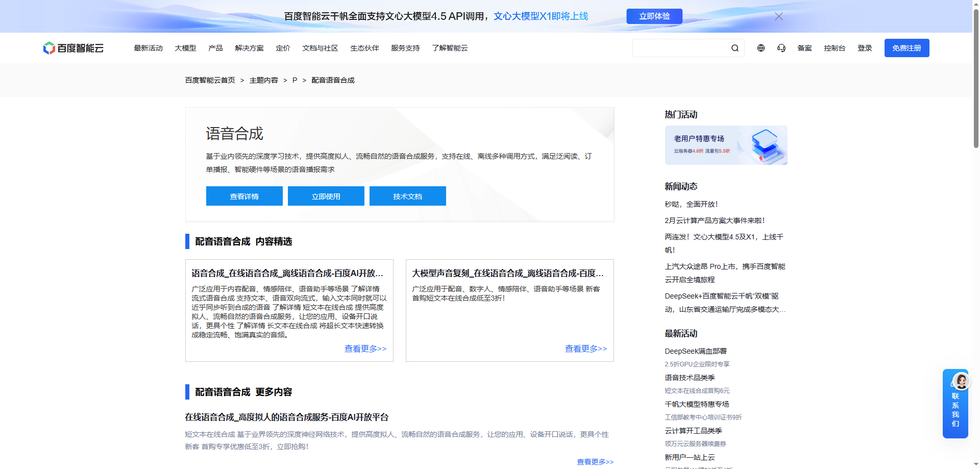Screen dimensions: 980x469
Task: Open activity DeepSeek满血部署
Action: pyautogui.click(x=696, y=351)
